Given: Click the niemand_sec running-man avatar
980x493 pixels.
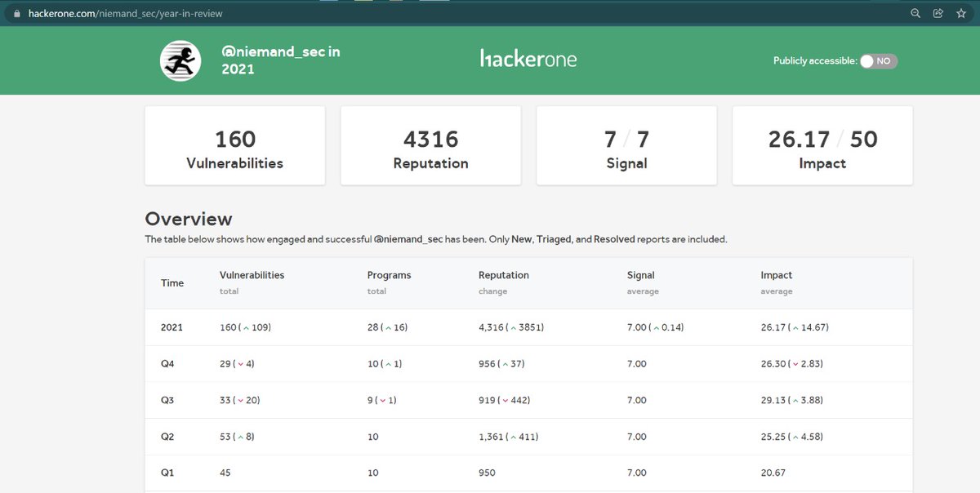Looking at the screenshot, I should click(180, 60).
